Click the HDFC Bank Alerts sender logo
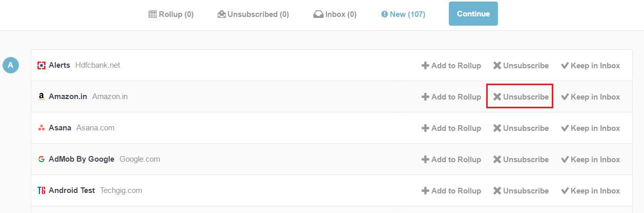644x213 pixels. 42,65
